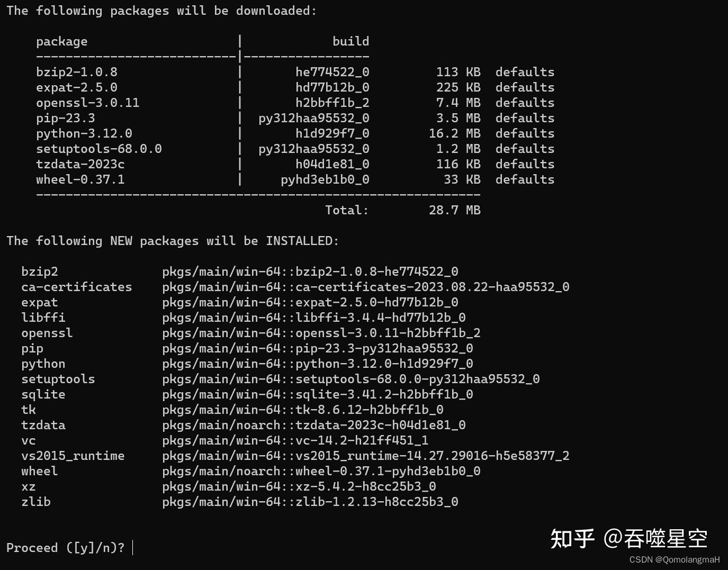The width and height of the screenshot is (728, 570).
Task: Click the vs2015_runtime package name
Action: click(x=73, y=456)
